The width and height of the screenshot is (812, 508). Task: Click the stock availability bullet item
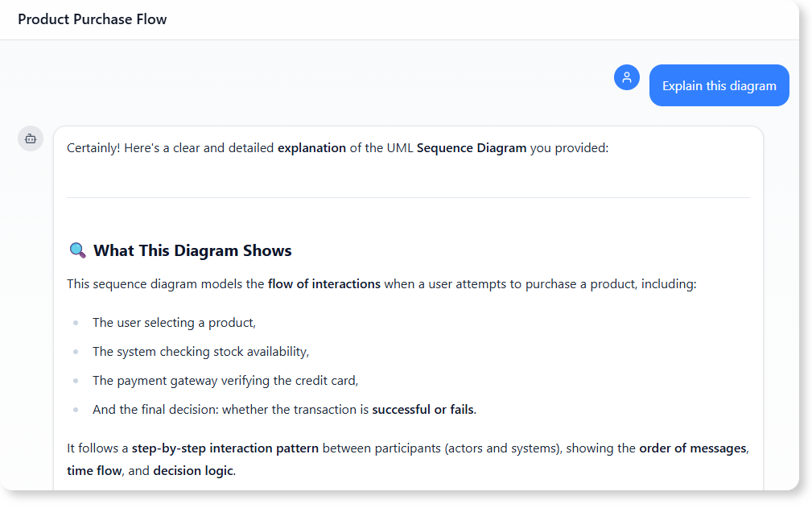pos(200,351)
